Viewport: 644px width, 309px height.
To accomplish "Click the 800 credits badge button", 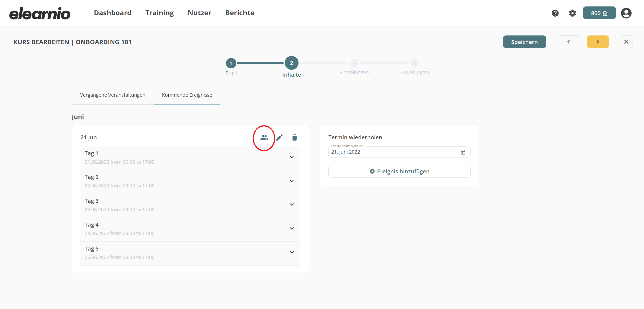I will [599, 13].
